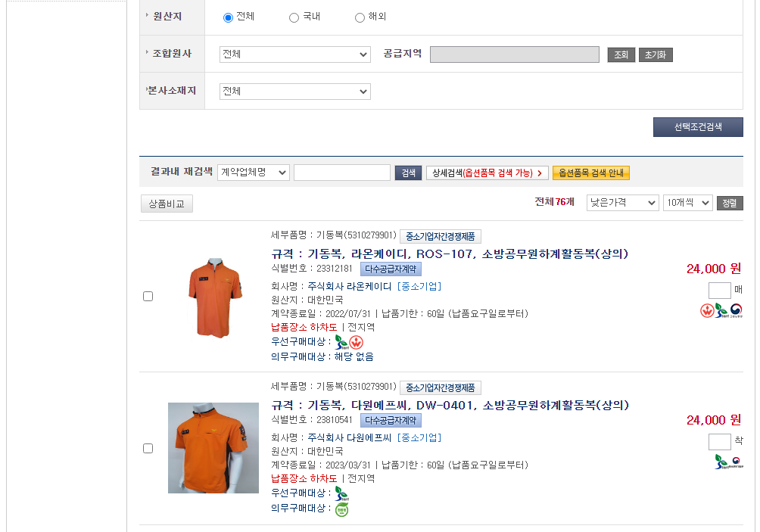
Task: Click 결과내 재검색 text input
Action: pos(342,173)
